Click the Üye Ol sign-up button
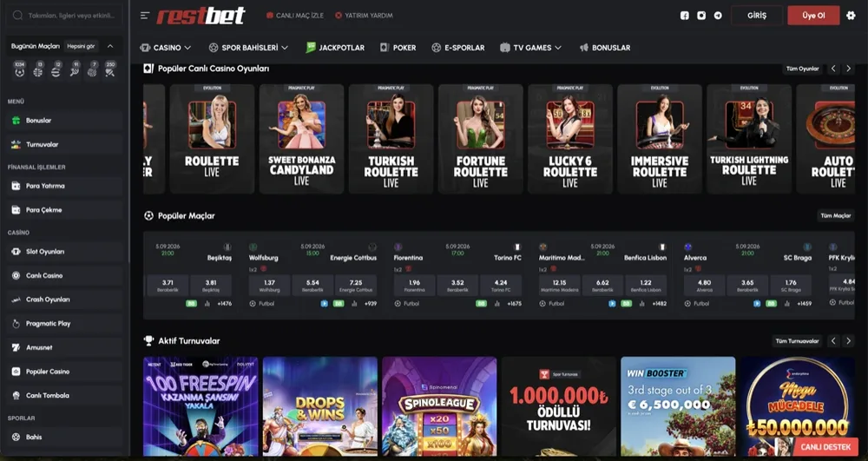This screenshot has height=461, width=868. click(814, 16)
